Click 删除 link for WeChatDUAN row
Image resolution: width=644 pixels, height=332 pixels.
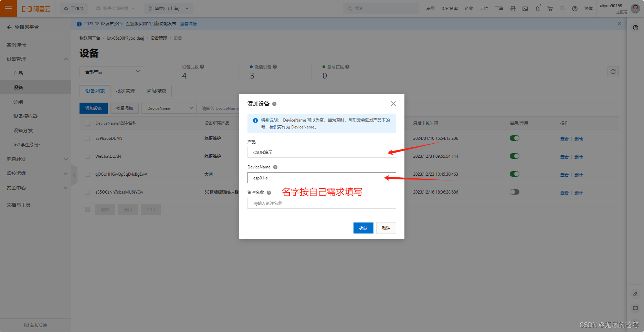tap(578, 157)
